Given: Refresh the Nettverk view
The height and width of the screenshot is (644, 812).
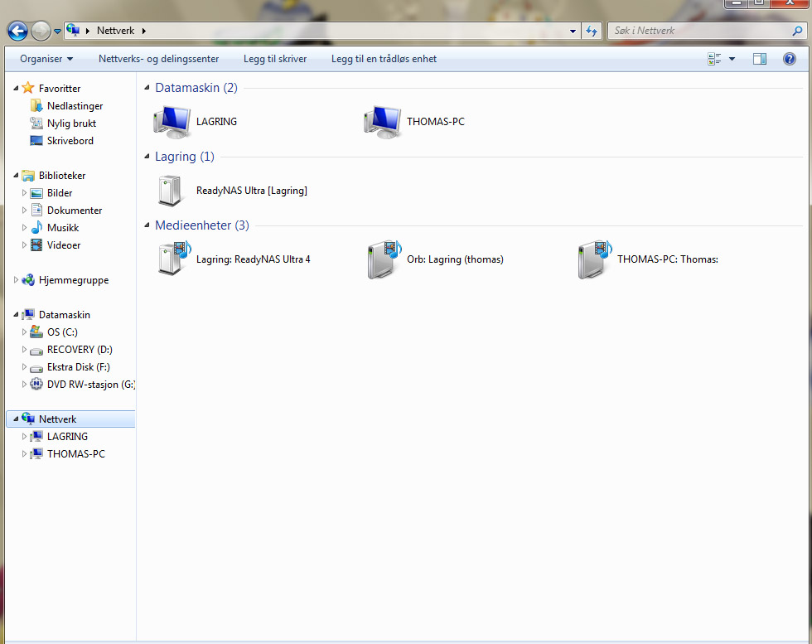Looking at the screenshot, I should click(x=592, y=31).
